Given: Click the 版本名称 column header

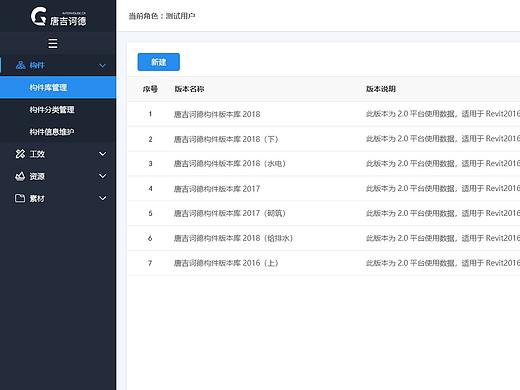Looking at the screenshot, I should coord(189,89).
